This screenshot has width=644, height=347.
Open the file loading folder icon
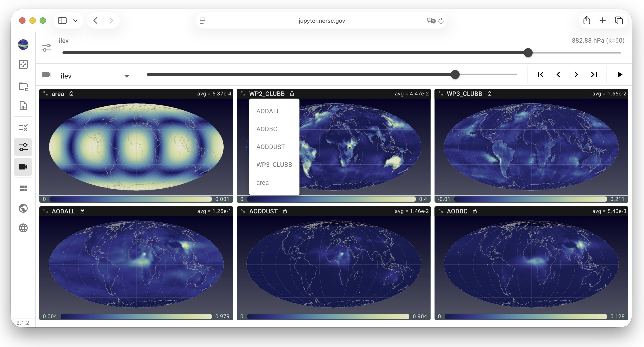[x=23, y=87]
